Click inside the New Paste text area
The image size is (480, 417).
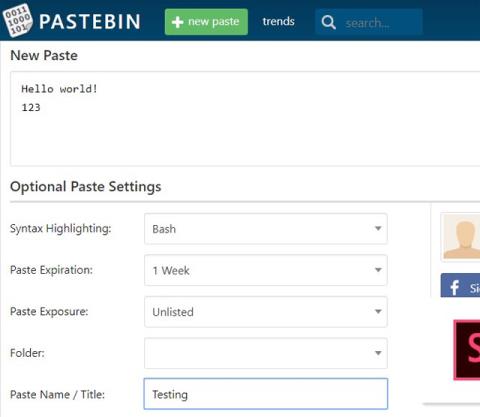(245, 118)
